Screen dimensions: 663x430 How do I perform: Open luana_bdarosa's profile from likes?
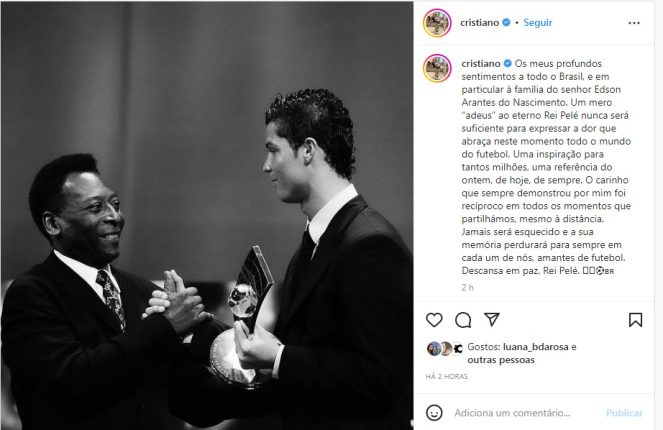point(535,347)
